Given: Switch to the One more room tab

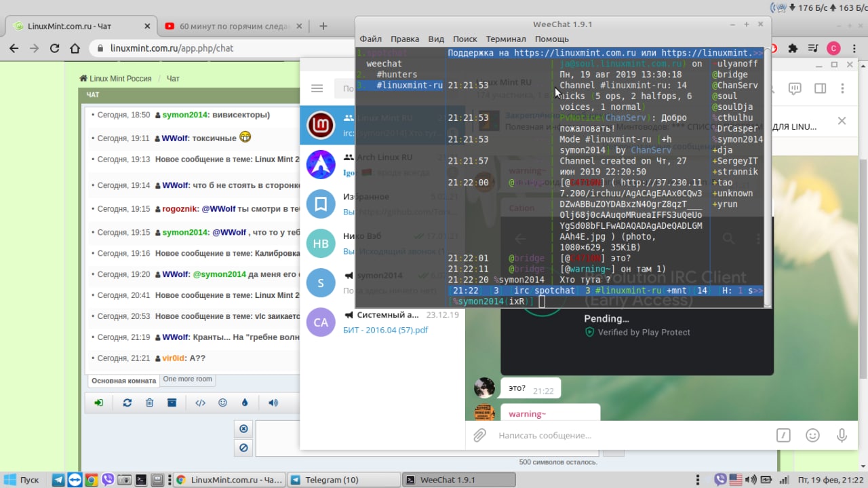Looking at the screenshot, I should click(x=188, y=379).
